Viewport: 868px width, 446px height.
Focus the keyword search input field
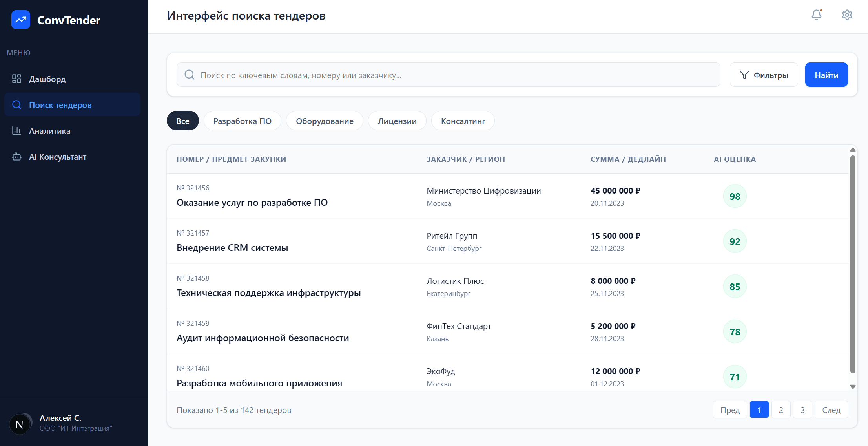click(x=448, y=75)
